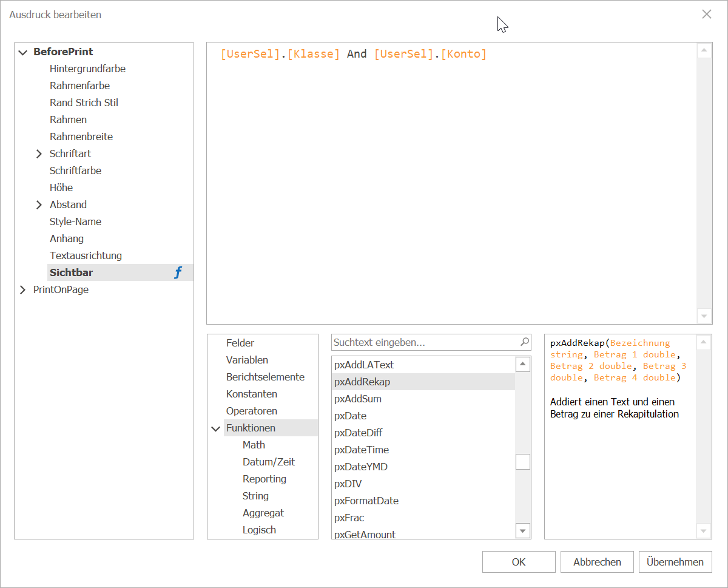Select pxDateDiff in the function list

tap(359, 433)
